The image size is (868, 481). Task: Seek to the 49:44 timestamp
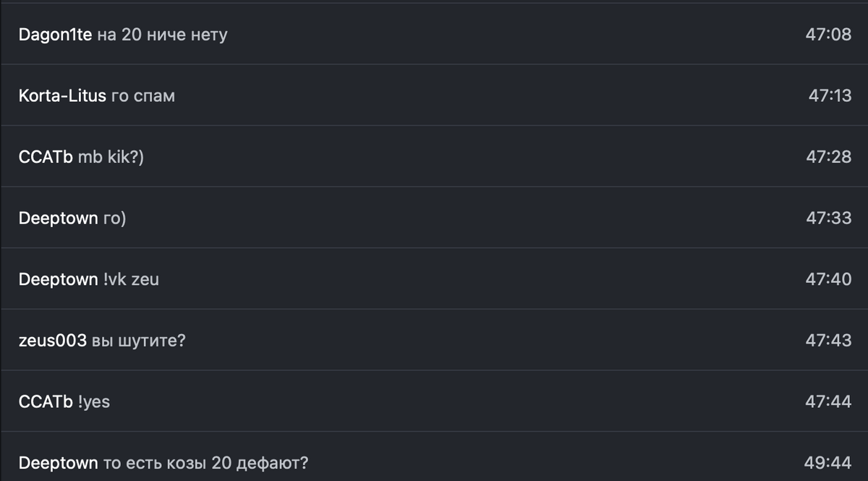(x=827, y=463)
